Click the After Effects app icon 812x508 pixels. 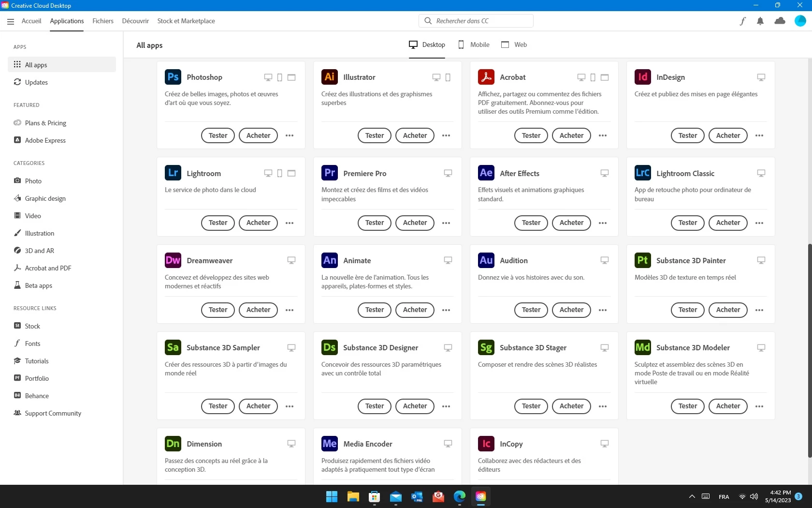486,173
